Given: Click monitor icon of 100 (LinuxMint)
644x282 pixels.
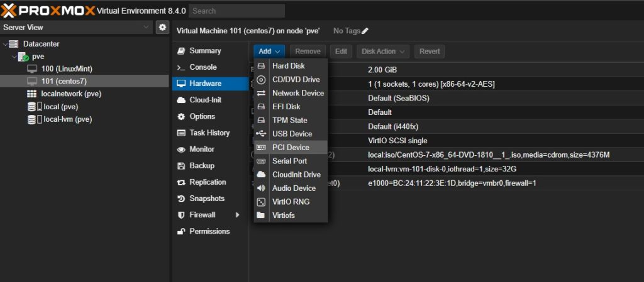Looking at the screenshot, I should point(31,69).
